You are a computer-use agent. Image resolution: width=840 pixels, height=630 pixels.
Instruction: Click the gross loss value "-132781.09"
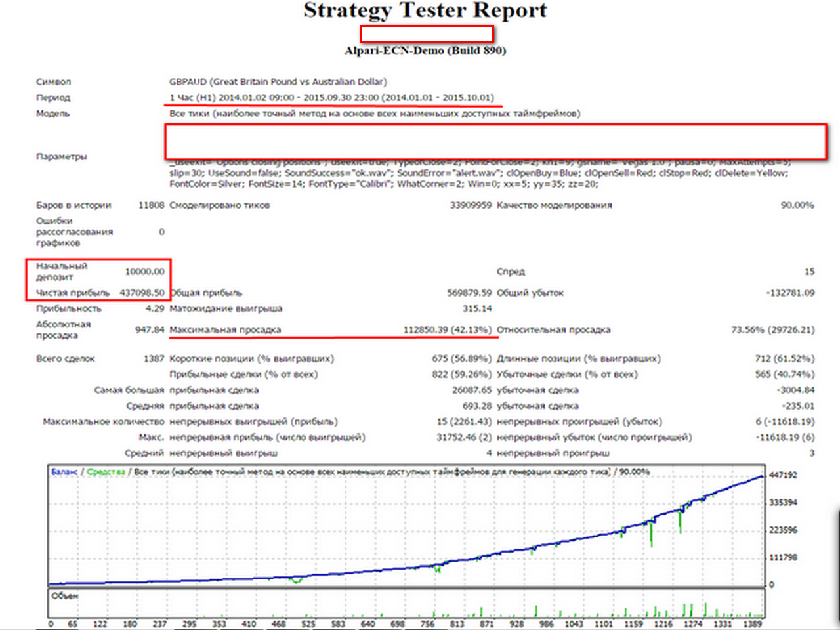(790, 293)
